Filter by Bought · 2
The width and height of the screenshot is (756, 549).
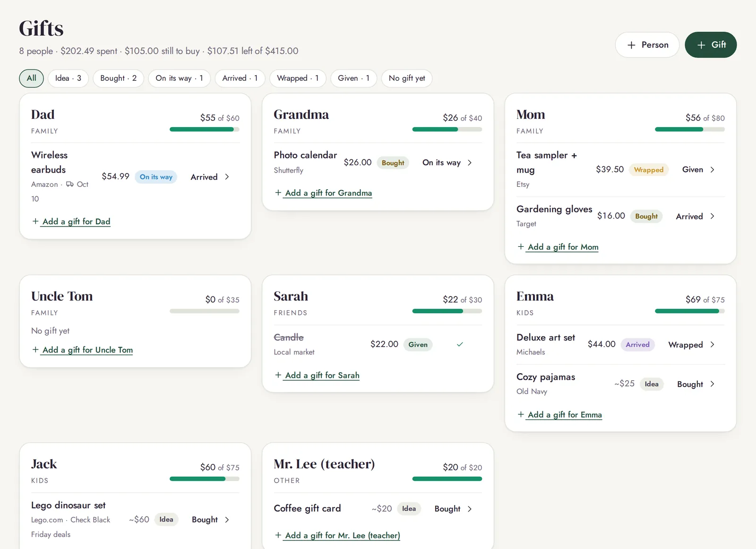point(118,78)
